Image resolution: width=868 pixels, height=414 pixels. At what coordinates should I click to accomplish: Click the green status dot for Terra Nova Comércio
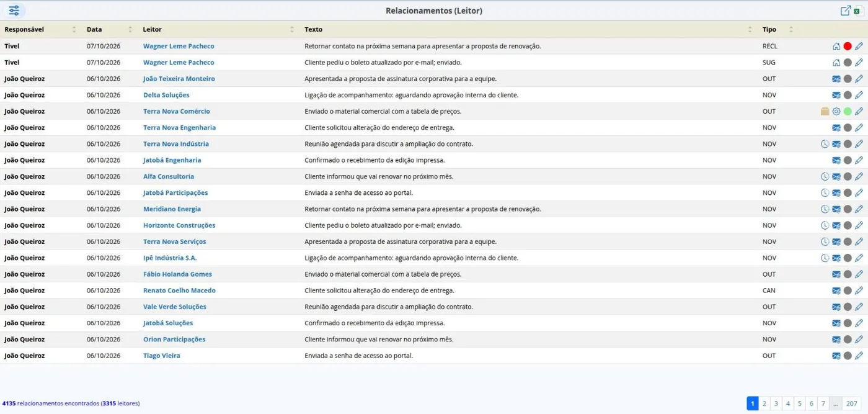[848, 111]
